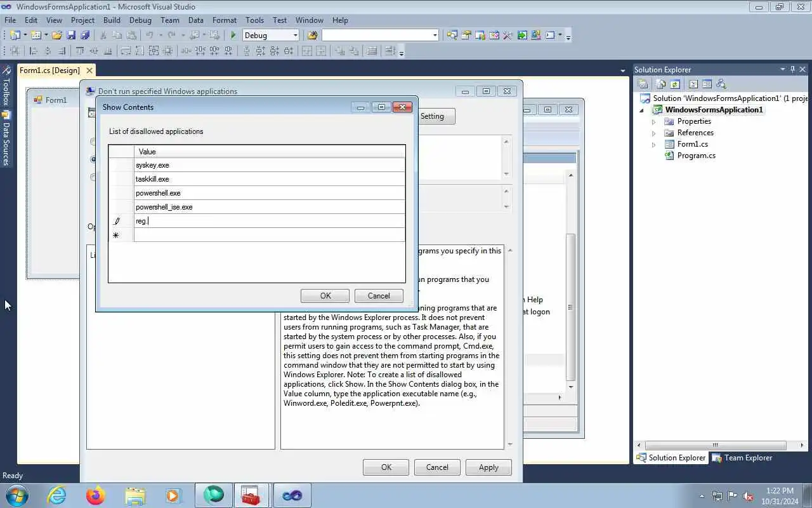
Task: Select the powershell_ise.exe row
Action: pos(269,207)
